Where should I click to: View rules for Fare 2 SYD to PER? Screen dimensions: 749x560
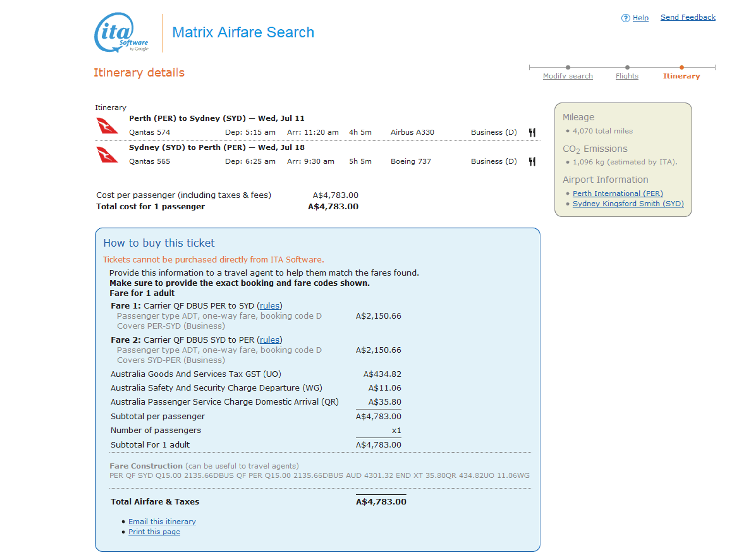click(270, 340)
